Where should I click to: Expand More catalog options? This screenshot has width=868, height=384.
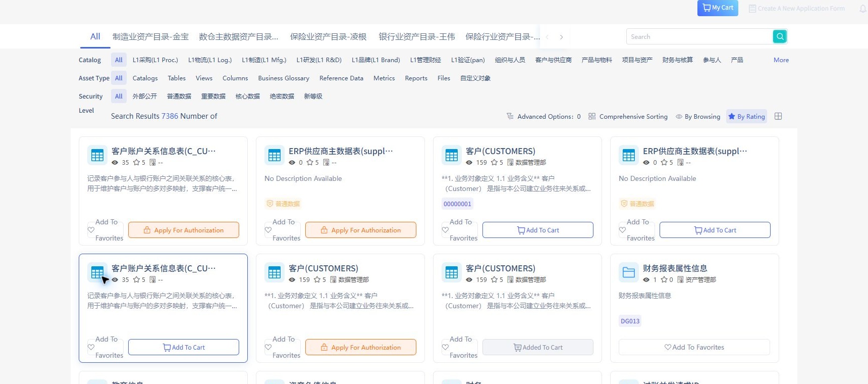pyautogui.click(x=781, y=60)
